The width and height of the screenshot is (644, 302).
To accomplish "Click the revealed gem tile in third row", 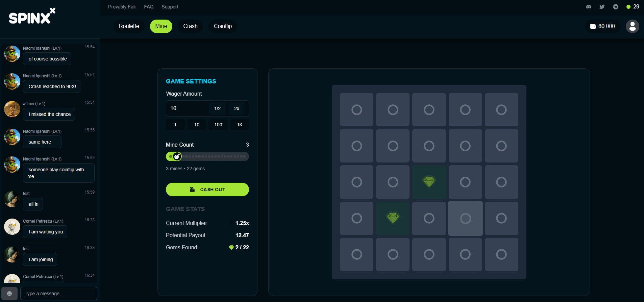I will [x=429, y=182].
